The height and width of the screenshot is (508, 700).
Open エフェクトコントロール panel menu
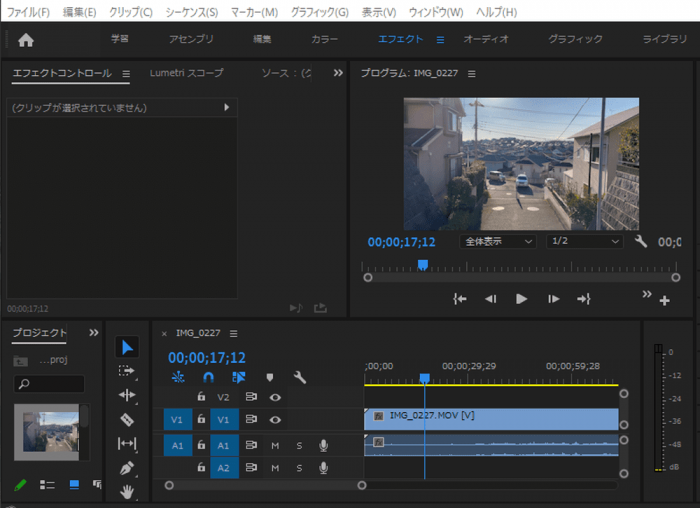tap(126, 74)
